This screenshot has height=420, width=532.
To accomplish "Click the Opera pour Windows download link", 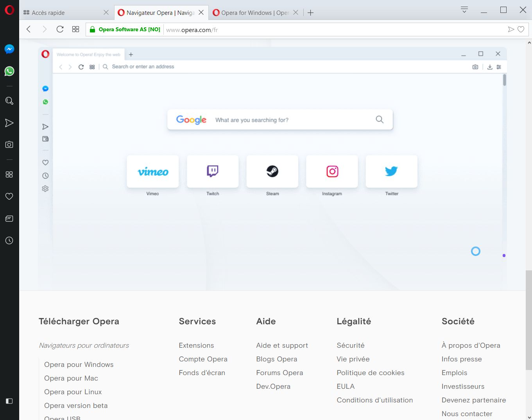I will 78,364.
